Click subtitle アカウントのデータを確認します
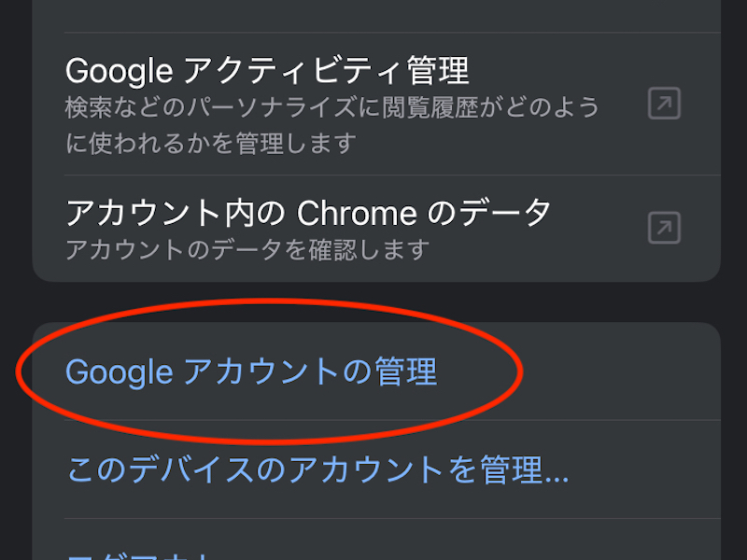Viewport: 747px width, 560px height. (247, 250)
